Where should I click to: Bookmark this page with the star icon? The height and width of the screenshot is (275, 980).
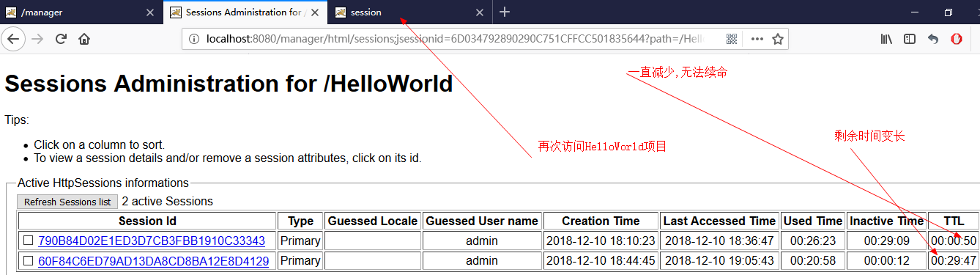[x=778, y=39]
